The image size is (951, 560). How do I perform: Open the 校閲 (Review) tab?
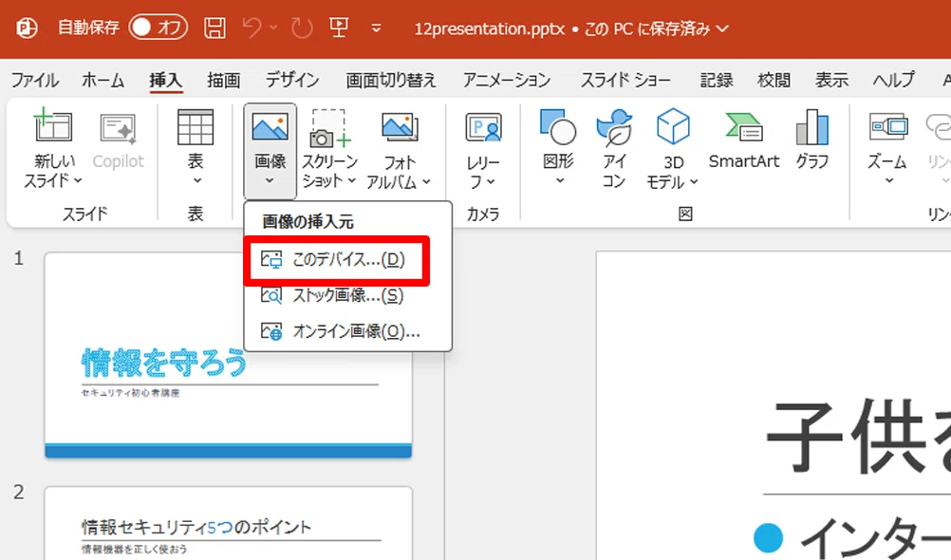coord(774,80)
